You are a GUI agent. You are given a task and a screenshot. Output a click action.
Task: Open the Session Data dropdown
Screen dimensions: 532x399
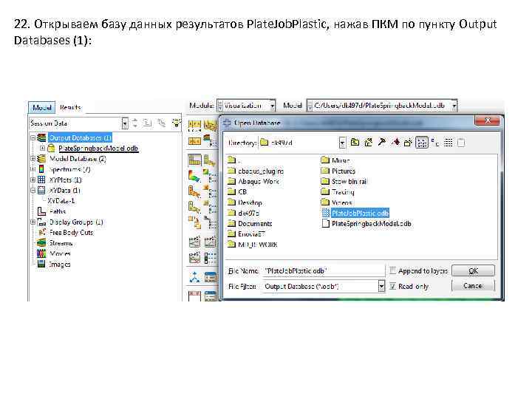coord(125,123)
